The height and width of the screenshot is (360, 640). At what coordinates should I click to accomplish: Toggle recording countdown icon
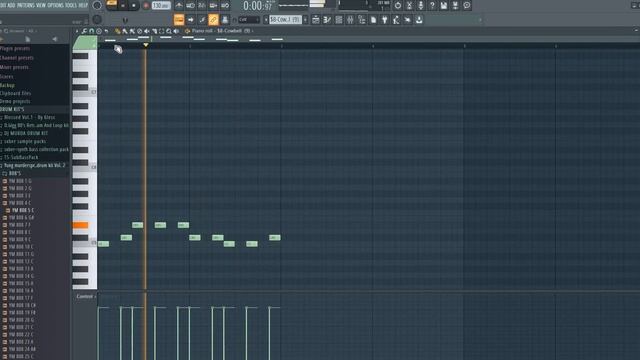202,5
